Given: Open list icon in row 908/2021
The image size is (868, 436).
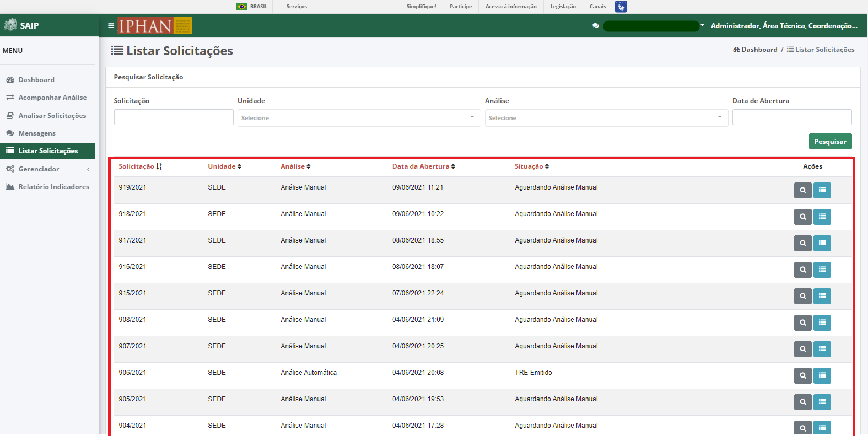Looking at the screenshot, I should (x=822, y=322).
